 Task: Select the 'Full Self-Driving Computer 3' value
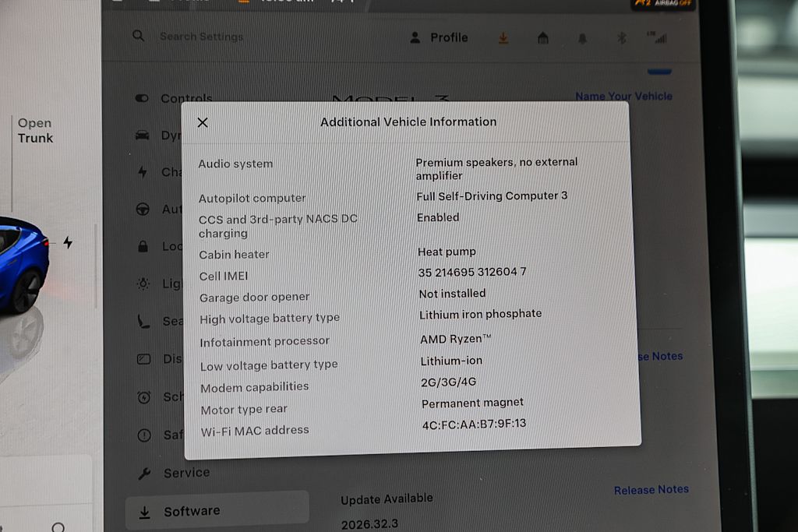tap(492, 196)
